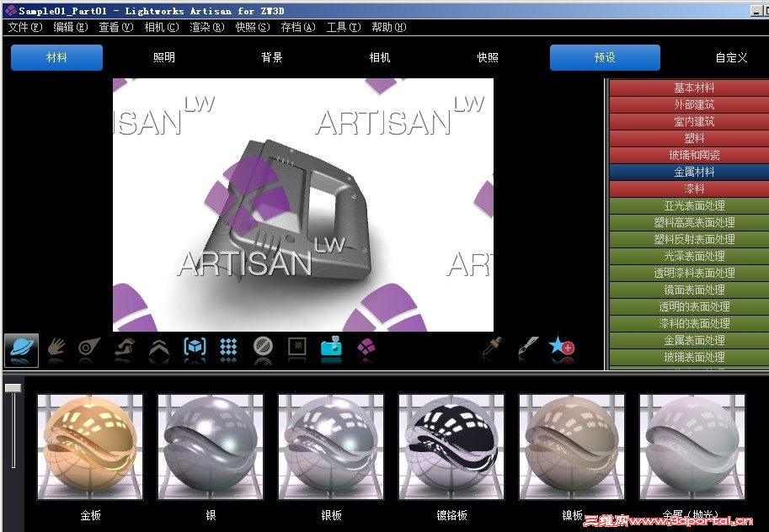Choose the 金属材料 category
Screen dimensions: 769x532
689,172
